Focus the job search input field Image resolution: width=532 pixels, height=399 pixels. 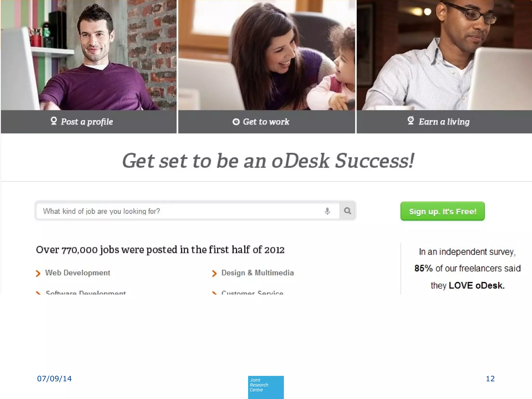pos(188,211)
